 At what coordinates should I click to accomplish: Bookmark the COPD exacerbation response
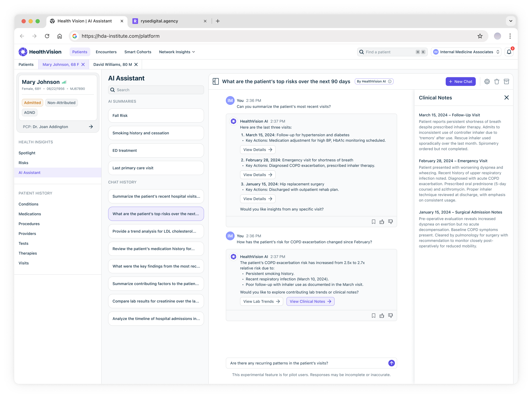coord(373,316)
